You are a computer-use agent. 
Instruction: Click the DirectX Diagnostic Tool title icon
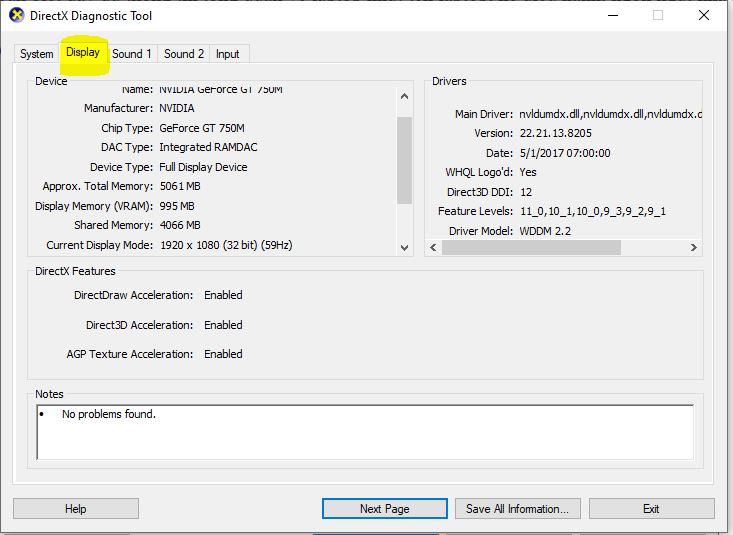click(16, 15)
